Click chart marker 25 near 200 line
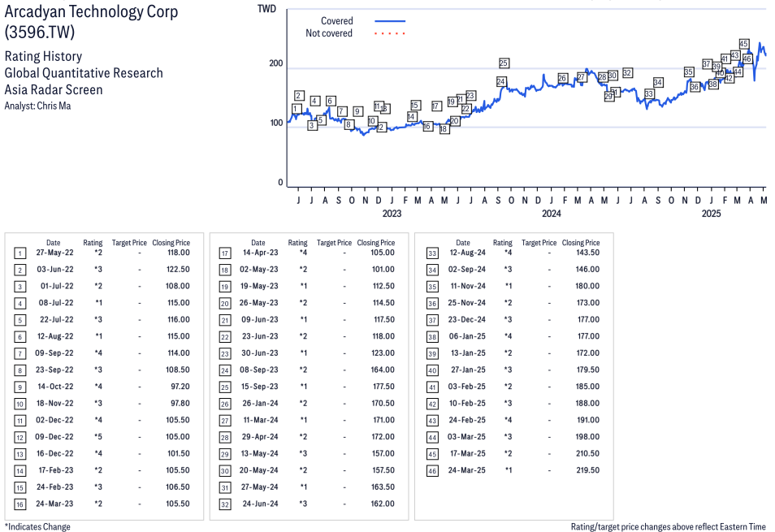775x532 pixels. [x=503, y=63]
